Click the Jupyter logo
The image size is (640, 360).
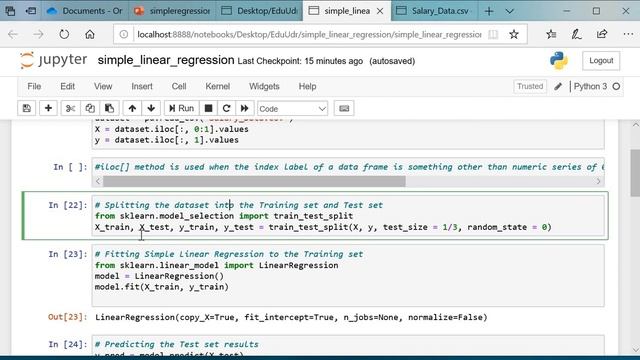point(53,60)
